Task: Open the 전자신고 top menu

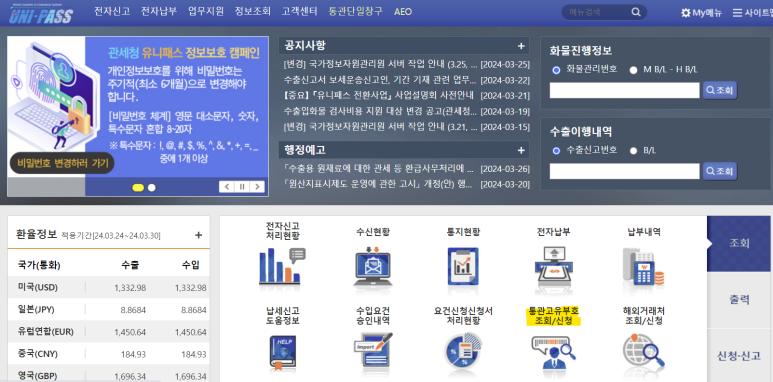Action: pos(112,11)
